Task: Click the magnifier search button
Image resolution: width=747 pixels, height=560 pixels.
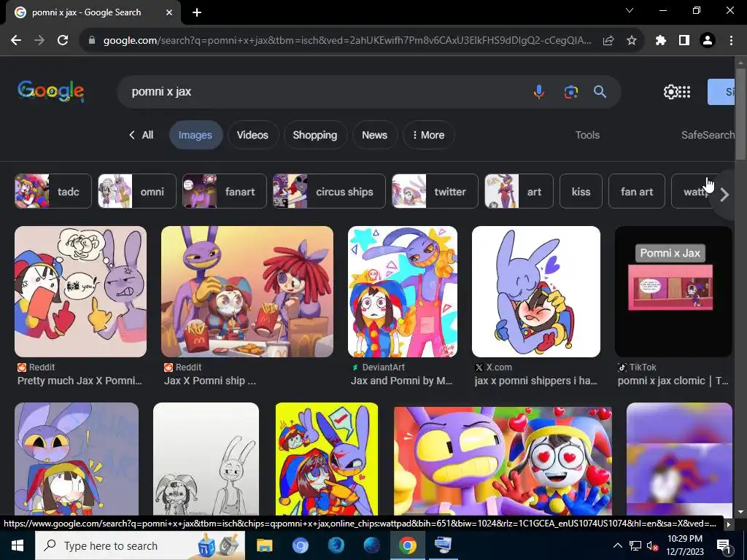Action: tap(600, 91)
